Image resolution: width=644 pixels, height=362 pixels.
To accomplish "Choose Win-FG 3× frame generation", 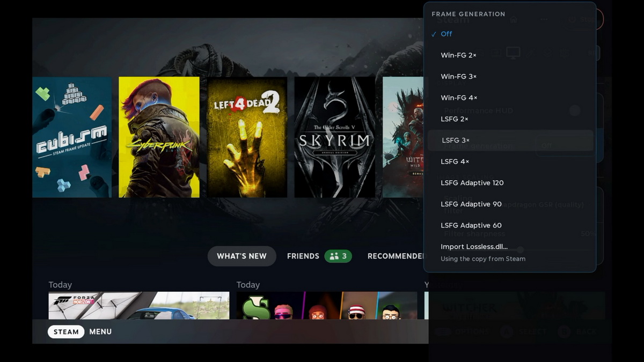I will [510, 77].
